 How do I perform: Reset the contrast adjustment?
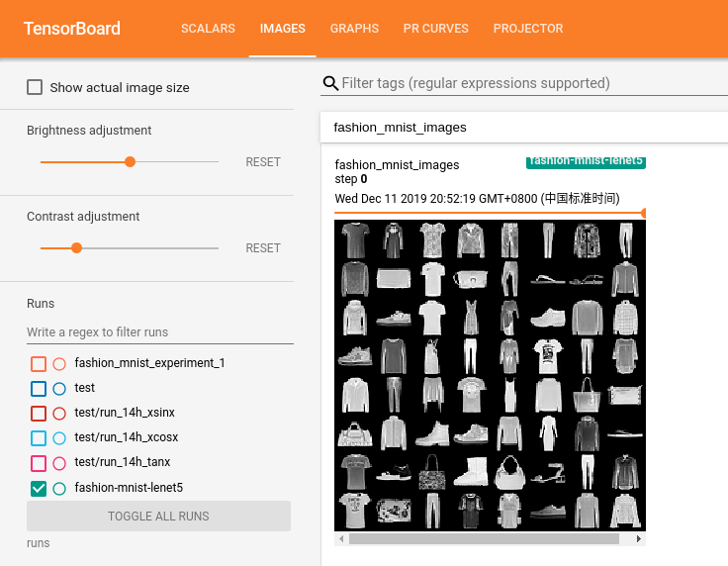click(263, 248)
